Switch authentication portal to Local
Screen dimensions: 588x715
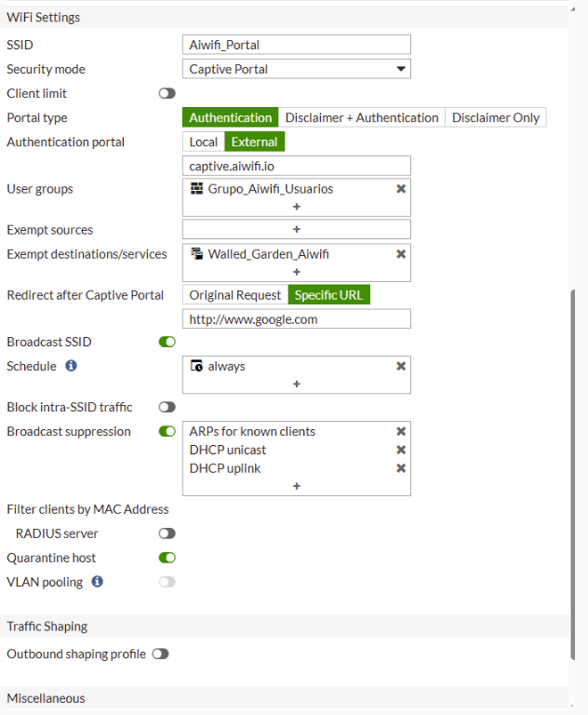204,142
